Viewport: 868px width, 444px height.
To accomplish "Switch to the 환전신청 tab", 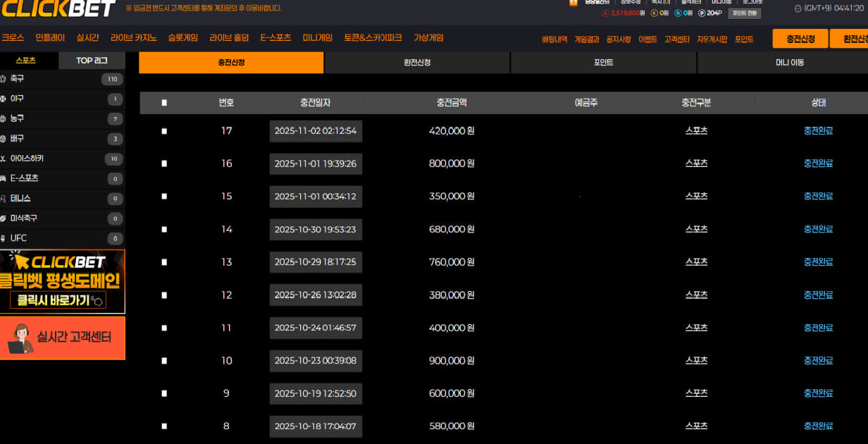I will click(x=417, y=63).
